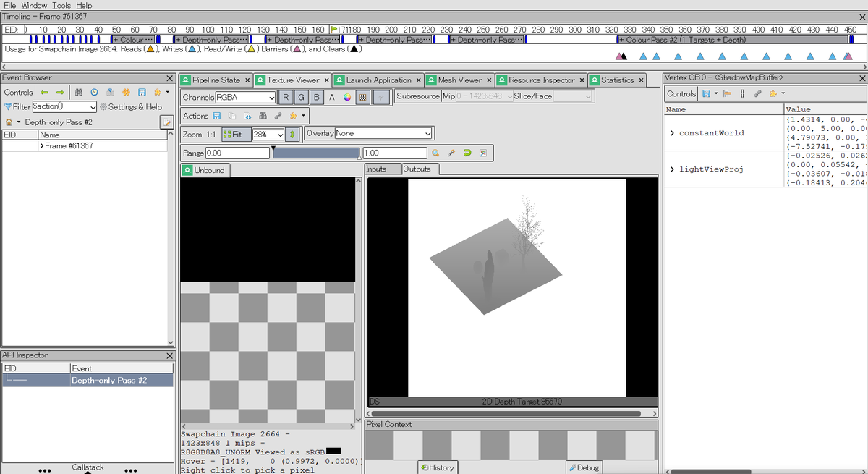This screenshot has height=474, width=868.
Task: Click the Event Browser notes edit icon
Action: [166, 122]
